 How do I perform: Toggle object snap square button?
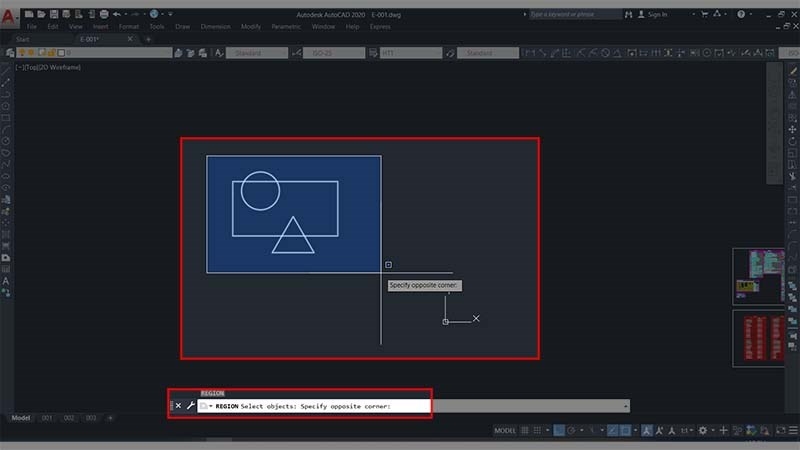coord(625,431)
